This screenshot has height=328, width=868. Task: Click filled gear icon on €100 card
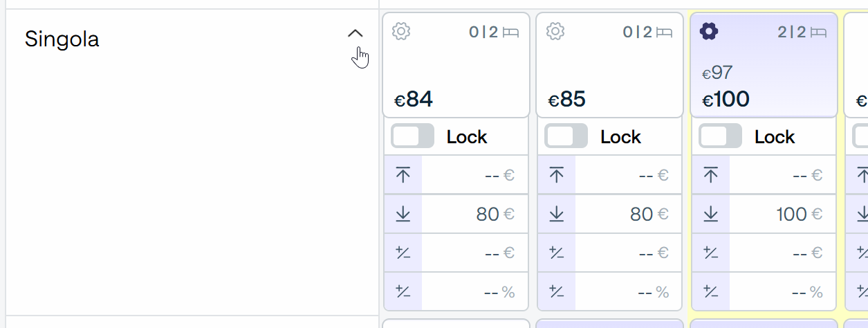coord(709,31)
